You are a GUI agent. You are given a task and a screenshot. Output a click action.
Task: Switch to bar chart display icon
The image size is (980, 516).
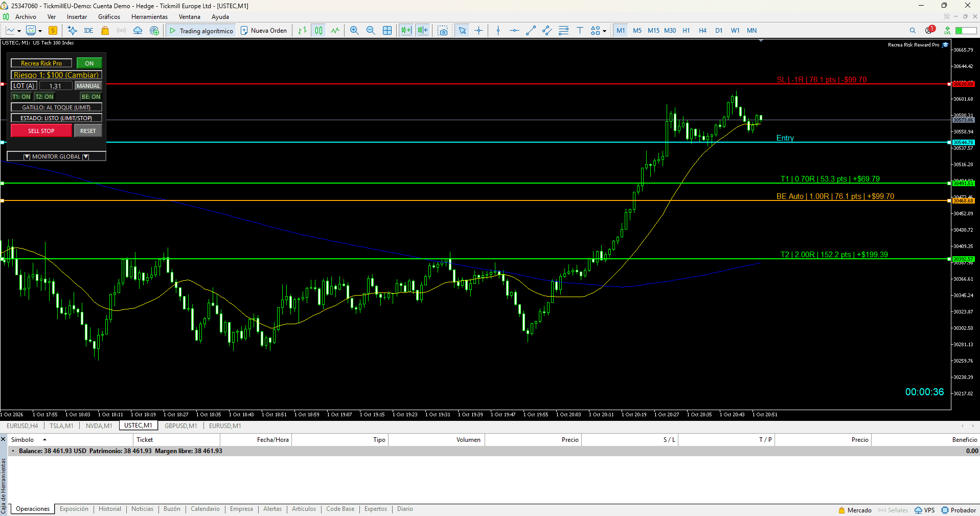(303, 31)
